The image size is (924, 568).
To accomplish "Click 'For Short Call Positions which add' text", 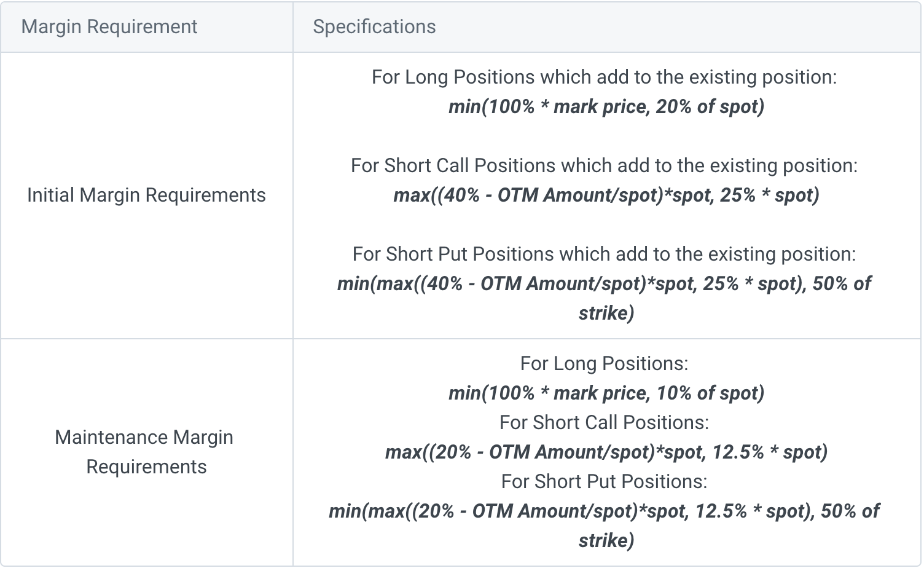I will [604, 166].
